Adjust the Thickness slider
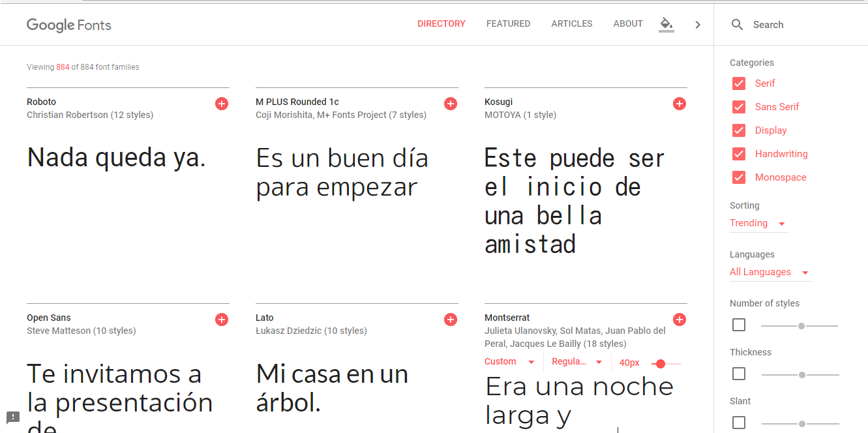Screen dimensions: 868x433 [x=800, y=374]
